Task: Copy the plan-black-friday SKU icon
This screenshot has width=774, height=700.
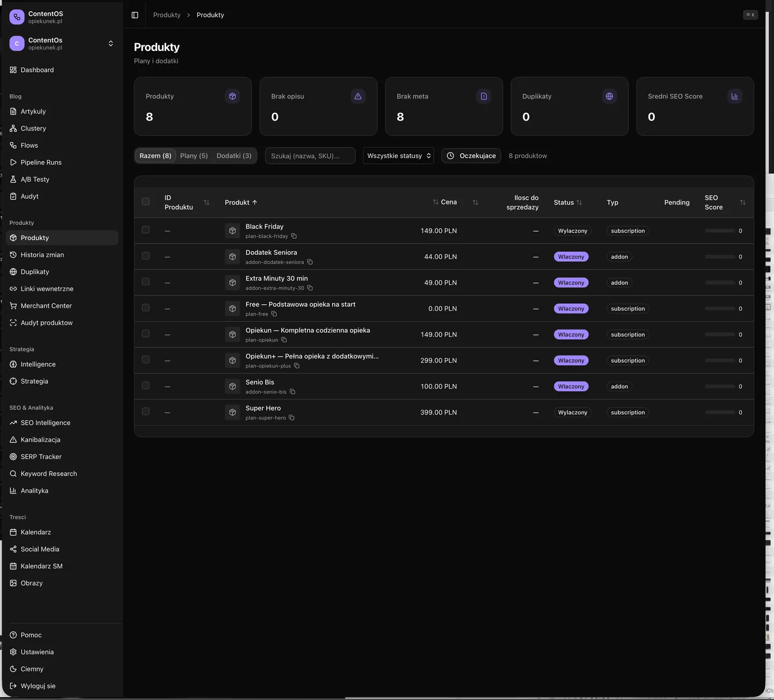Action: coord(294,236)
